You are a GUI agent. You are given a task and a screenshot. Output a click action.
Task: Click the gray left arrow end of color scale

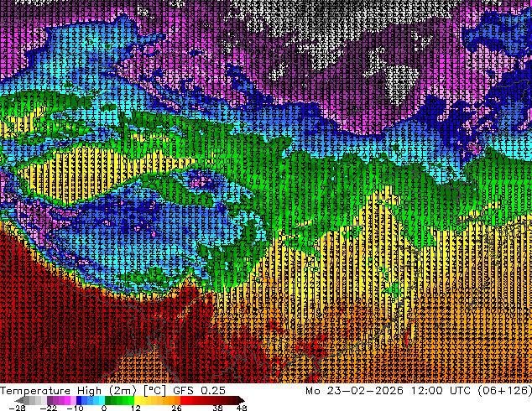[x=19, y=400]
